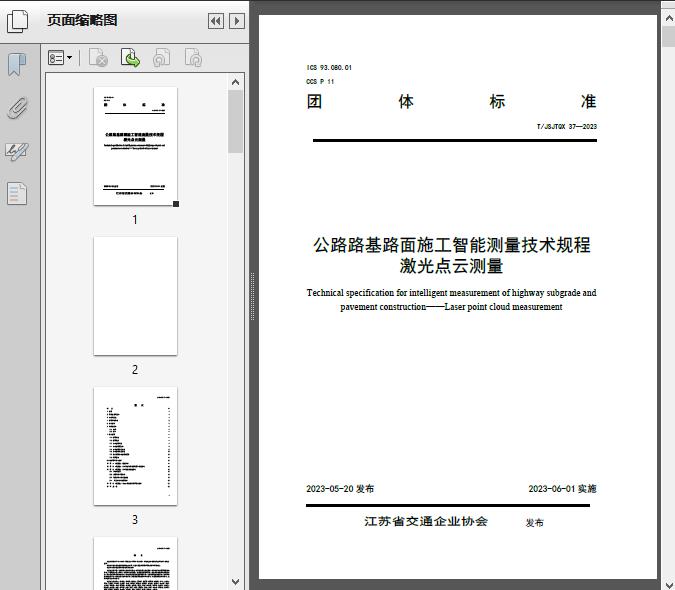The image size is (675, 590).
Task: Rotate pages clockwise icon
Action: pyautogui.click(x=193, y=58)
